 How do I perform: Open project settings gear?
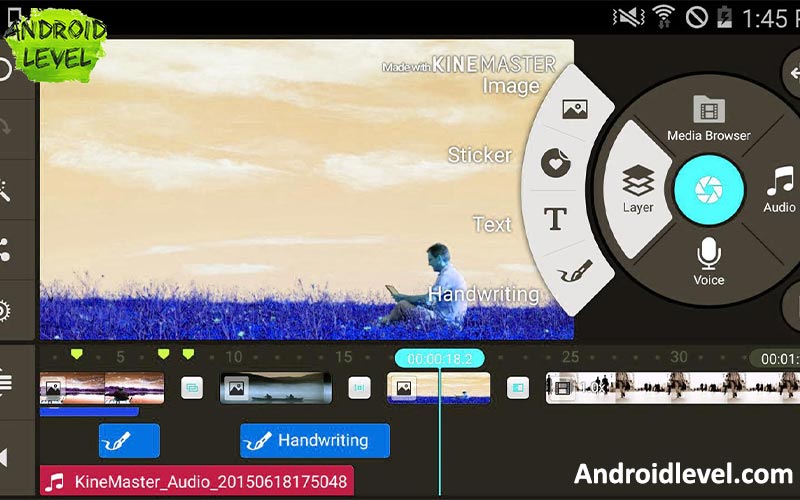click(x=5, y=311)
